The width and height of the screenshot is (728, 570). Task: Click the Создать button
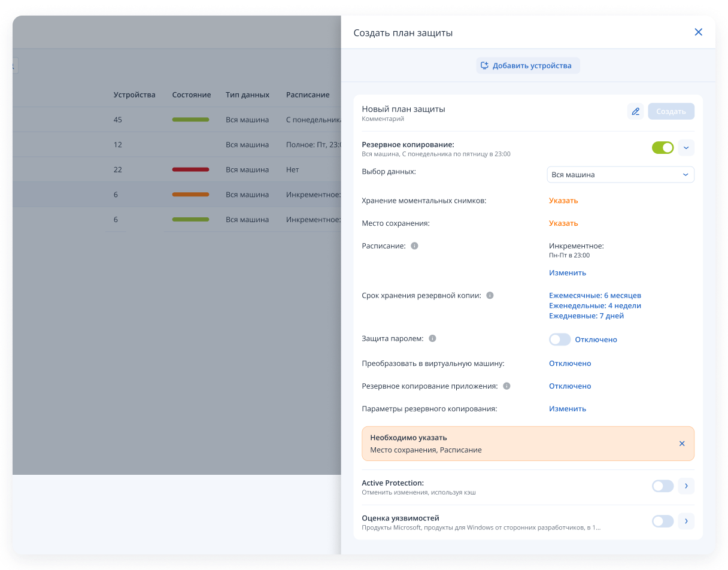671,111
